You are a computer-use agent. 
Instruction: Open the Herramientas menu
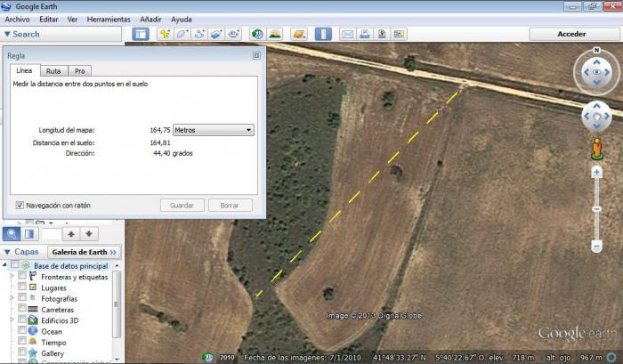109,19
